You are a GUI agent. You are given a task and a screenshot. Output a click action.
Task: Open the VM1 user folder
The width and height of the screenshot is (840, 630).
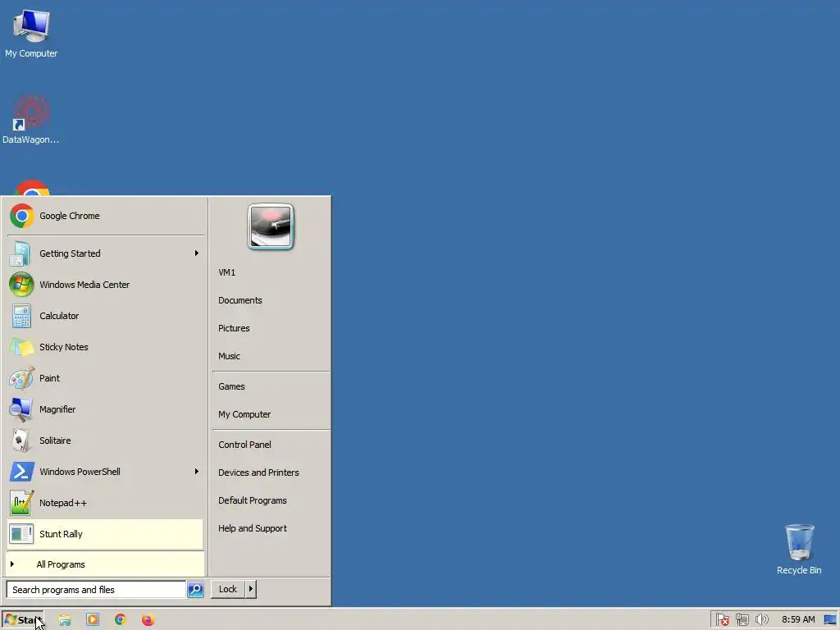(226, 272)
